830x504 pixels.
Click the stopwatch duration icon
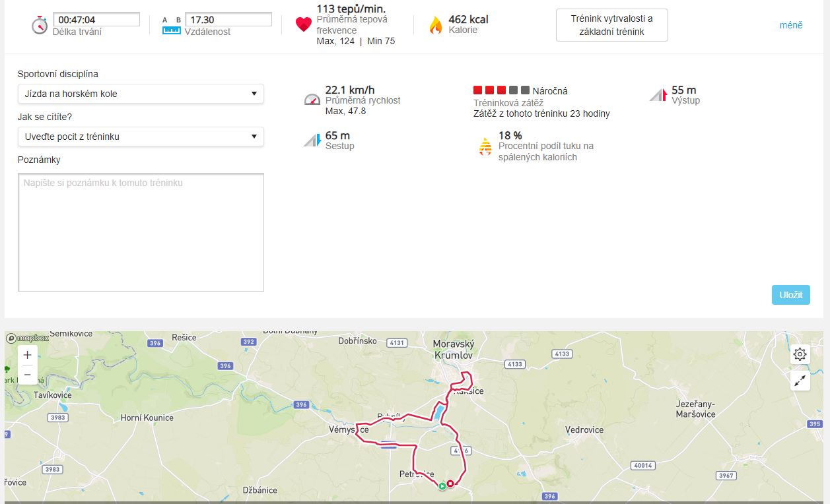tap(40, 25)
